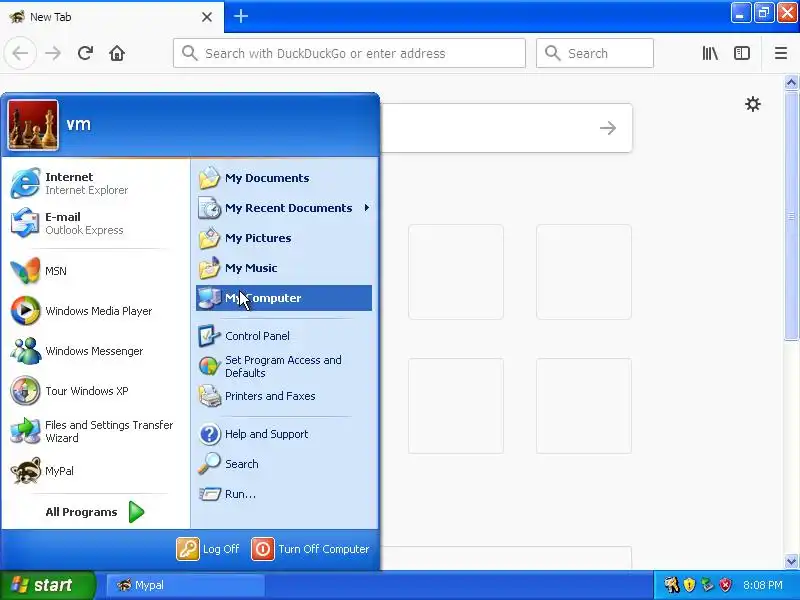Click new tab search arrow

pos(608,128)
